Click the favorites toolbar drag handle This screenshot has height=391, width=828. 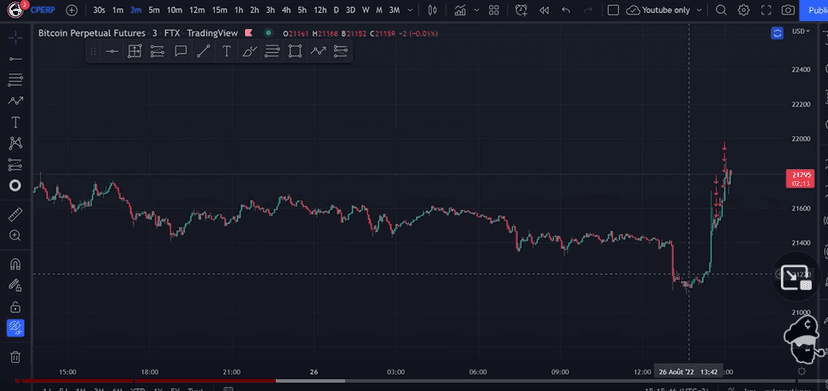coord(93,51)
